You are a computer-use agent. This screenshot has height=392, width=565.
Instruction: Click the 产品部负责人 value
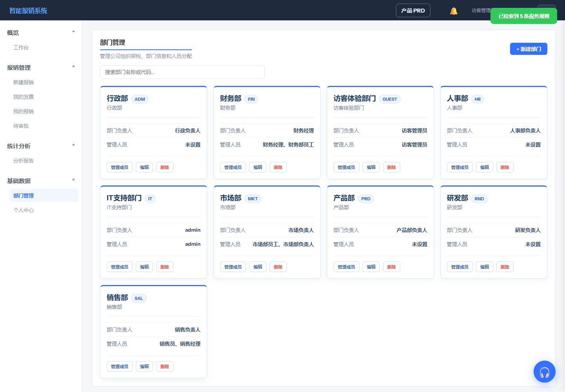pos(412,230)
